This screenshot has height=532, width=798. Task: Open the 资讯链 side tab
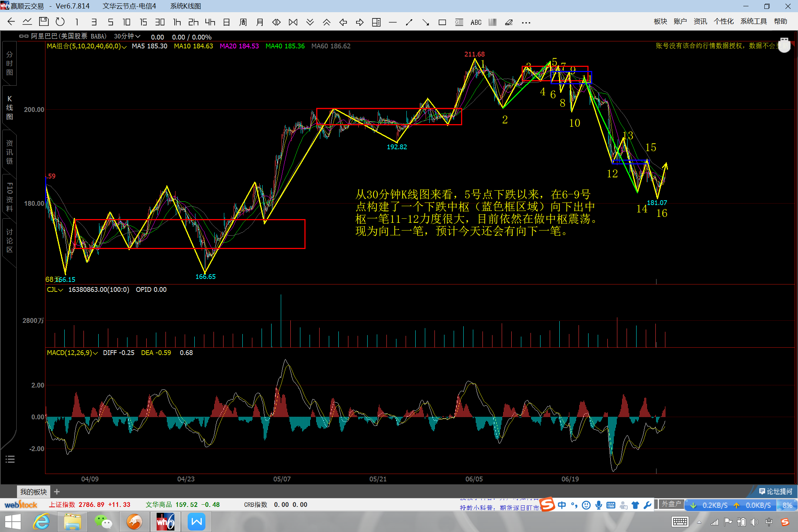10,152
